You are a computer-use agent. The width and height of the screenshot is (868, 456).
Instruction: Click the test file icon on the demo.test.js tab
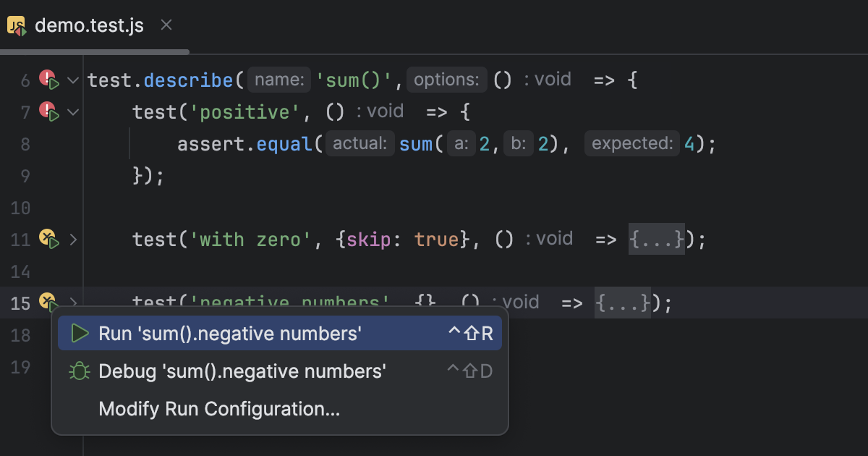(x=16, y=25)
